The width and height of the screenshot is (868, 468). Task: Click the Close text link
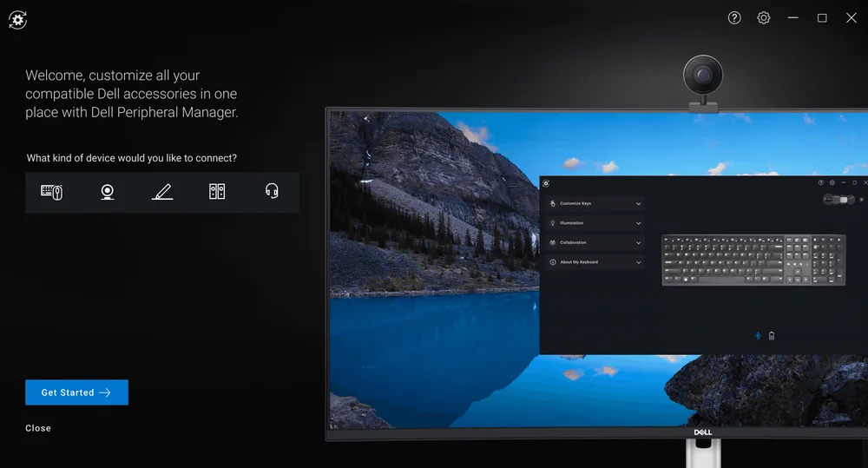tap(38, 428)
